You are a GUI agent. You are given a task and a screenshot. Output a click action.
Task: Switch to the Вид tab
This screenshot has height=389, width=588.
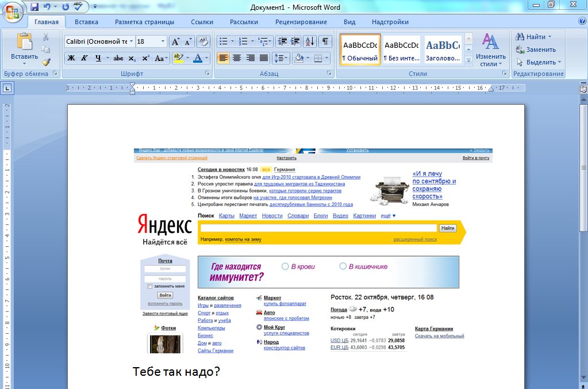click(349, 22)
